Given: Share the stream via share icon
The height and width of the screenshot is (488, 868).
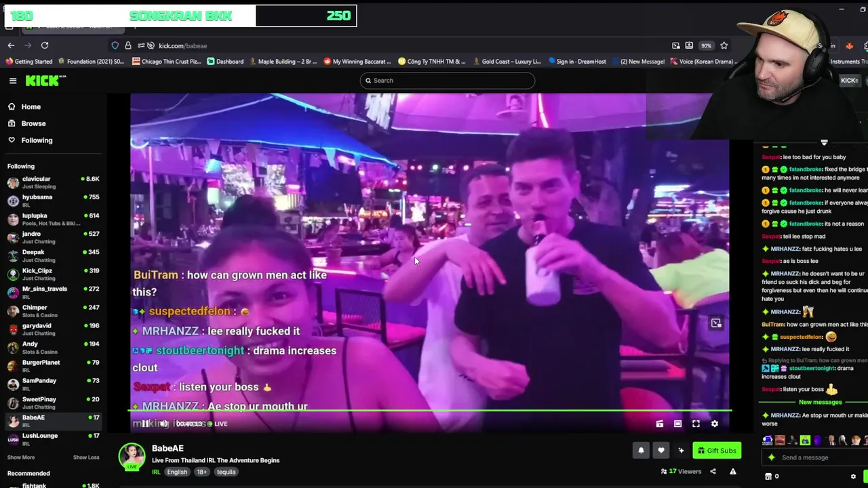Looking at the screenshot, I should click(x=713, y=471).
